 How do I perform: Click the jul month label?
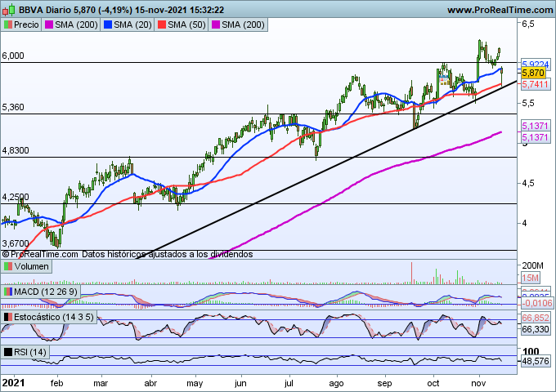289,383
